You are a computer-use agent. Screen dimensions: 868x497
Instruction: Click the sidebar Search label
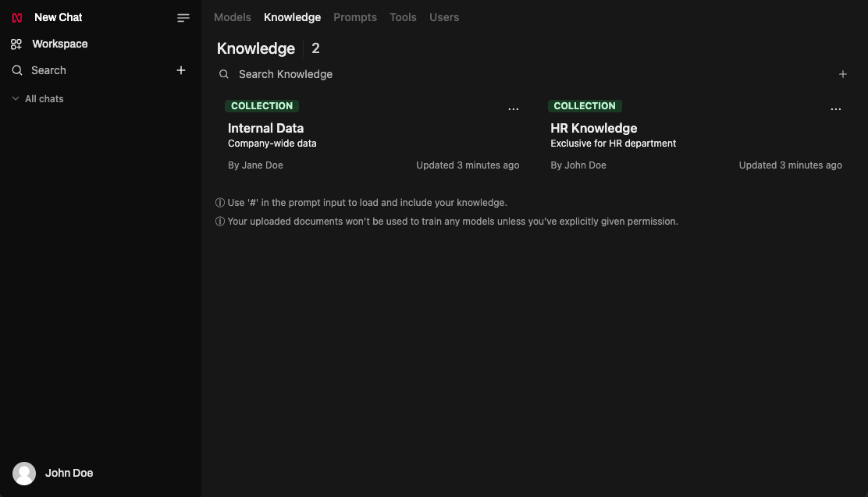click(48, 70)
